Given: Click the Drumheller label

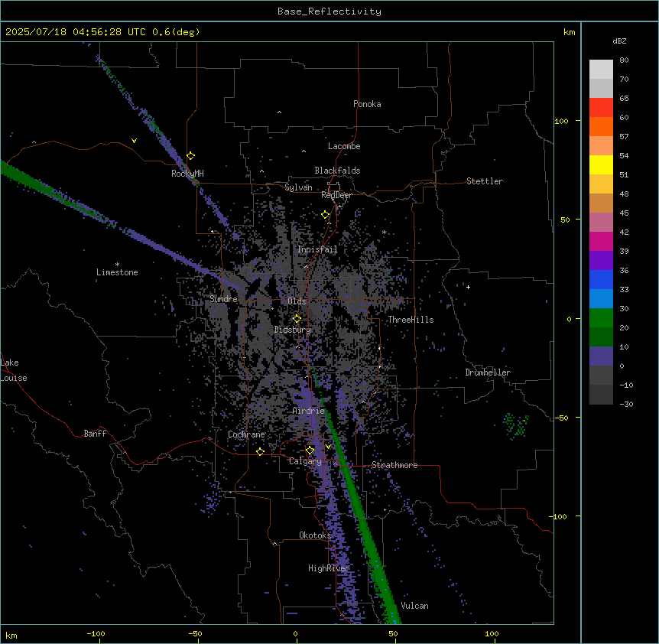Looking at the screenshot, I should click(x=488, y=372).
